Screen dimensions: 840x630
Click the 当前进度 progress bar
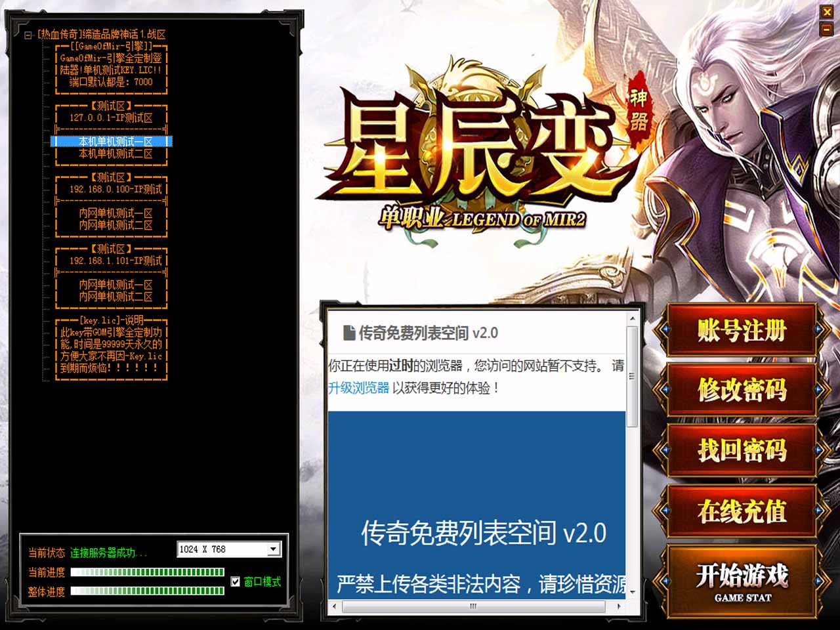[x=147, y=572]
